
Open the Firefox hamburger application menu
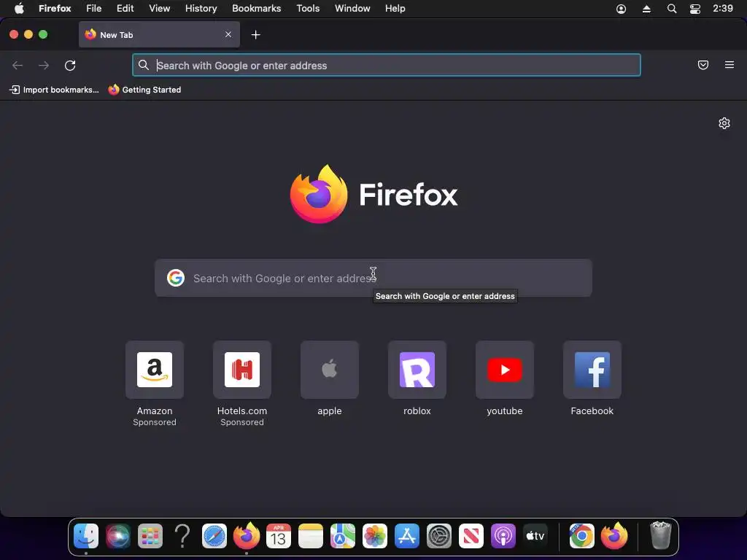point(729,65)
